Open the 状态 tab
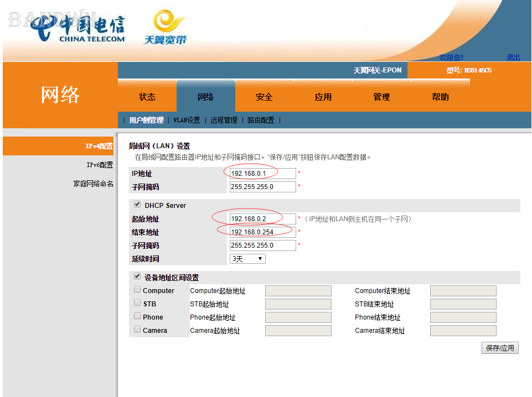Screen dimensions: 532x397 (x=147, y=97)
